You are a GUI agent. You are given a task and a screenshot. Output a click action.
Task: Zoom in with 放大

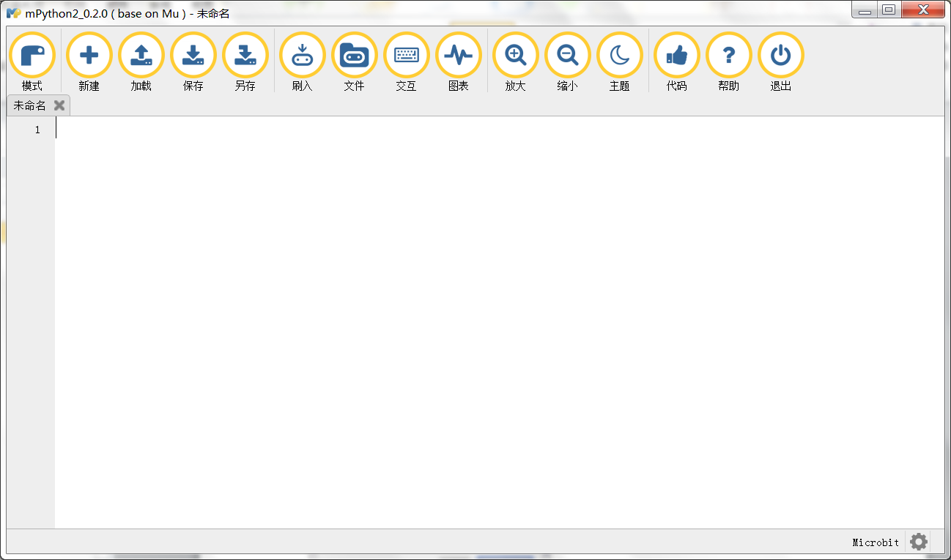[516, 61]
